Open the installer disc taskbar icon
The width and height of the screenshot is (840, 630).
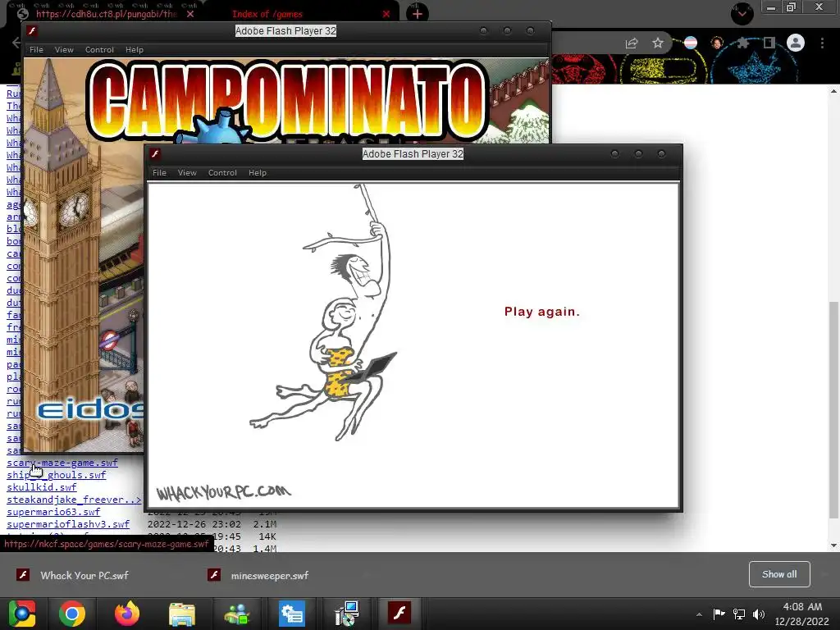pyautogui.click(x=347, y=614)
